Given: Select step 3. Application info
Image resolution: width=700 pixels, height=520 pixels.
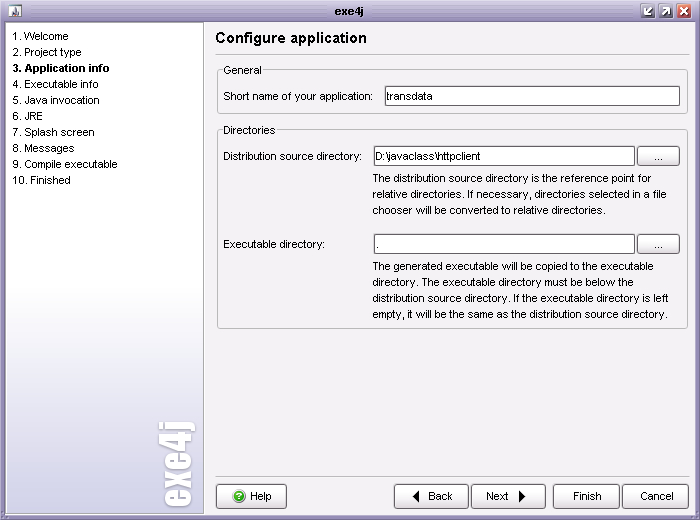Looking at the screenshot, I should click(61, 68).
